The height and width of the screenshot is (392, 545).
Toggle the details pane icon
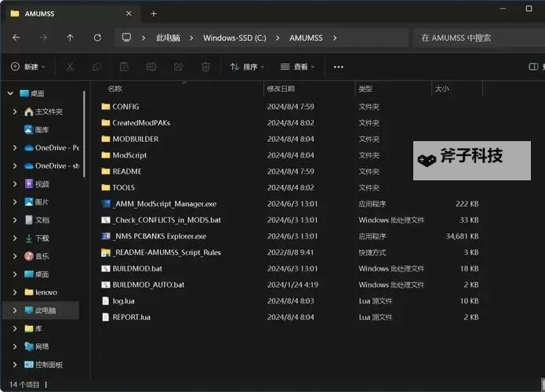[533, 67]
